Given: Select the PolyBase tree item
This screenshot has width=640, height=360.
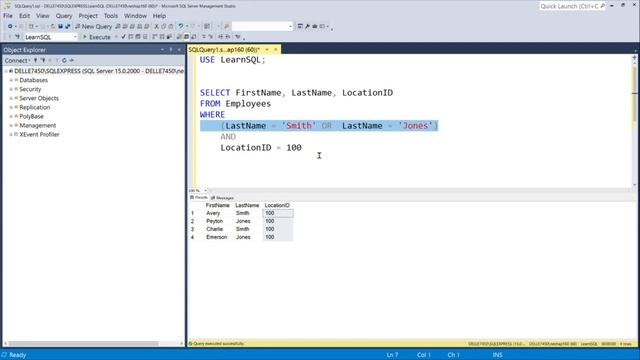Looking at the screenshot, I should [31, 116].
